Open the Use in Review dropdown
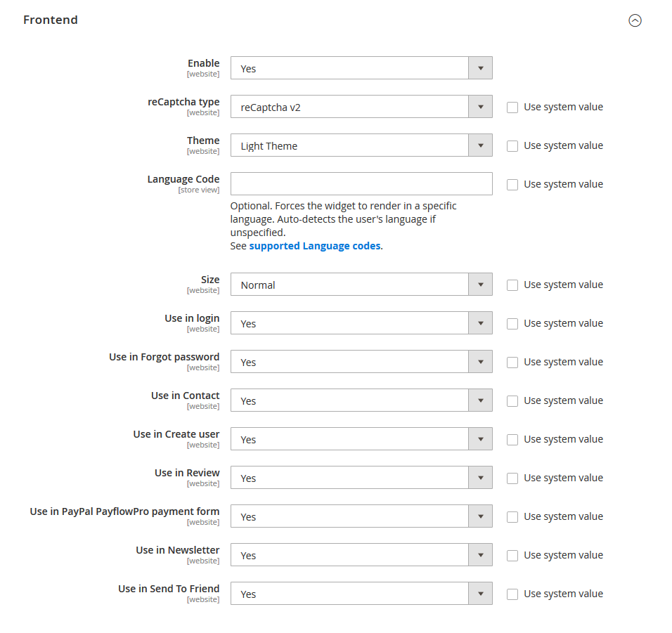Image resolution: width=672 pixels, height=633 pixels. 361,478
